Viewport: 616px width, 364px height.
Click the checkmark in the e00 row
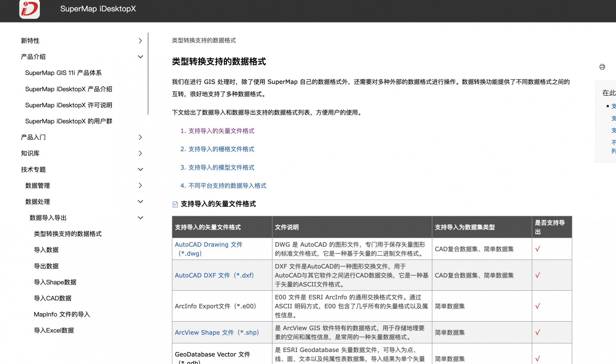click(x=538, y=306)
